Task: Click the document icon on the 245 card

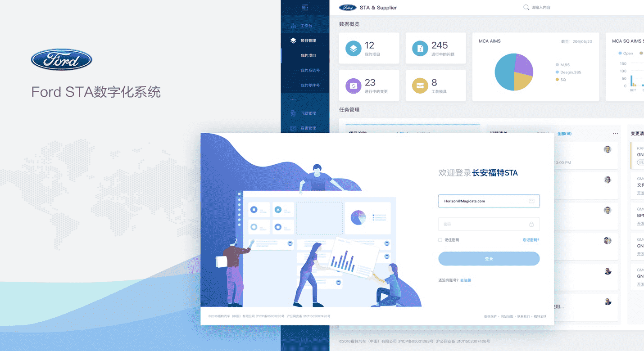Action: point(420,48)
